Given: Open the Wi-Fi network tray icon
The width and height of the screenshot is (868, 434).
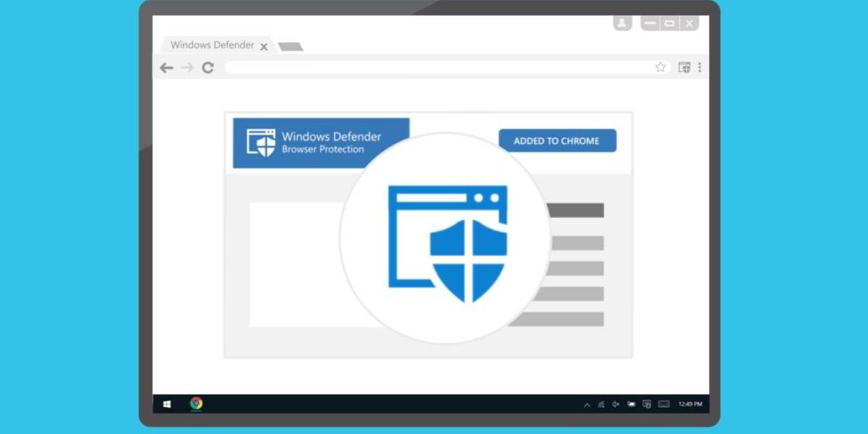Looking at the screenshot, I should point(601,404).
